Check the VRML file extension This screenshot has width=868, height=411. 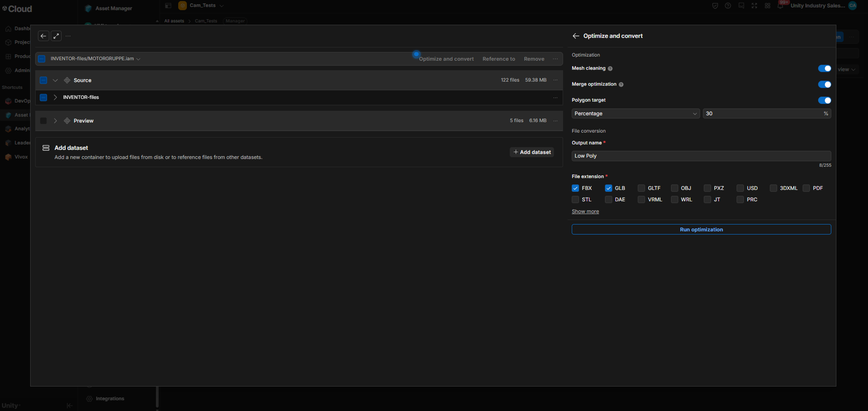pos(641,200)
